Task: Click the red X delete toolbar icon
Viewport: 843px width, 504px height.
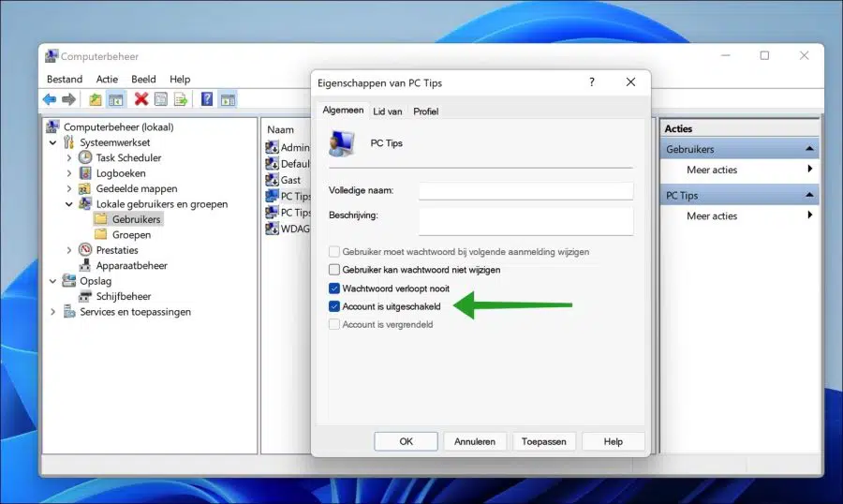Action: [x=141, y=99]
